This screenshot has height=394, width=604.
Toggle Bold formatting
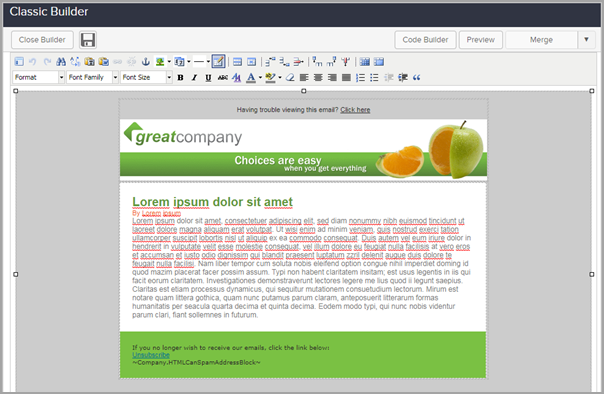180,78
